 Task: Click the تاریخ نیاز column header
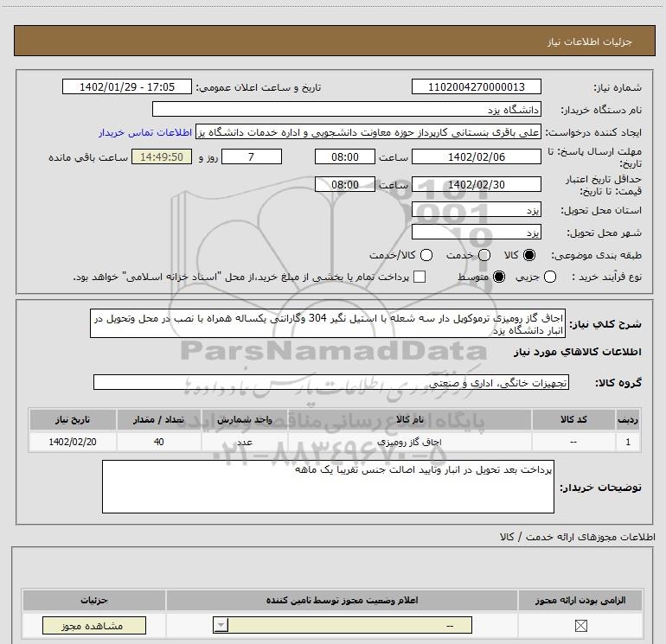pos(73,419)
